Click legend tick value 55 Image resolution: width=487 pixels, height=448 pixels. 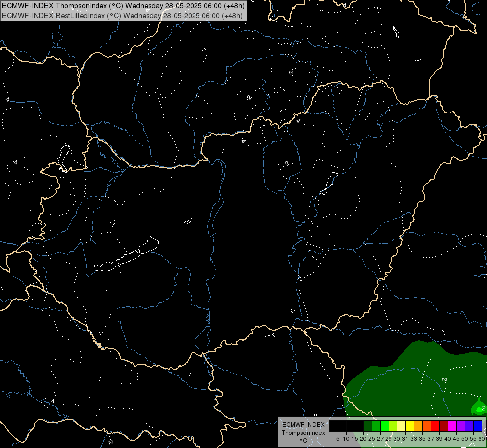(473, 439)
